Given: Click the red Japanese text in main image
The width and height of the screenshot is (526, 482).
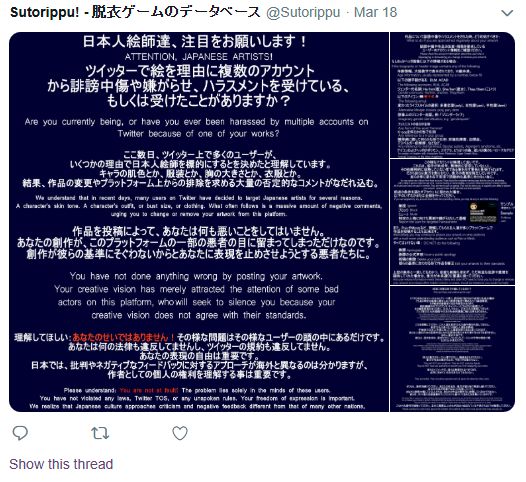Looking at the screenshot, I should point(123,337).
